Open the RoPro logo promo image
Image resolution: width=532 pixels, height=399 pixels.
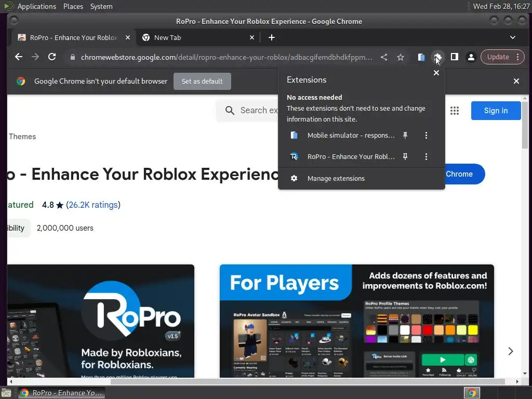coord(101,321)
